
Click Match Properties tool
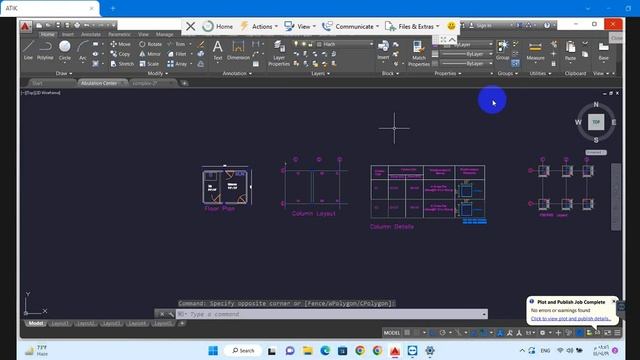pos(418,53)
